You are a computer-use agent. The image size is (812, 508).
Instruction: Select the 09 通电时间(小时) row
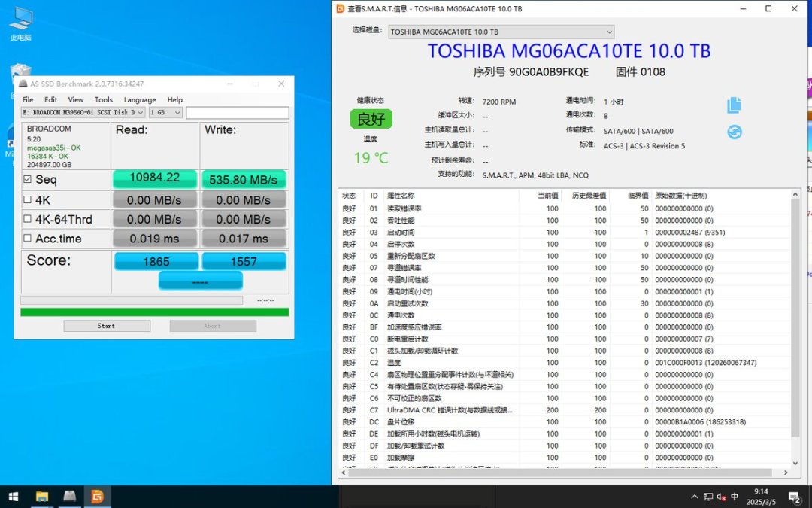[565, 291]
